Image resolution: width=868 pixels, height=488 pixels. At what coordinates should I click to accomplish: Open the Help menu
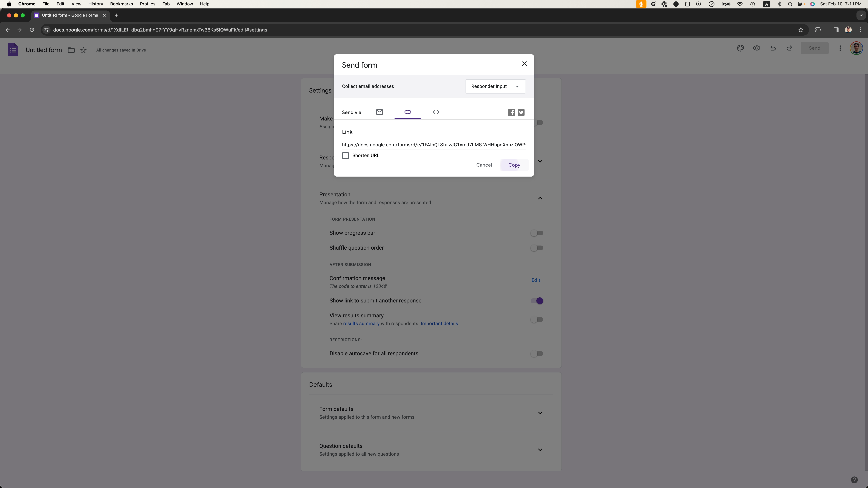pos(204,4)
